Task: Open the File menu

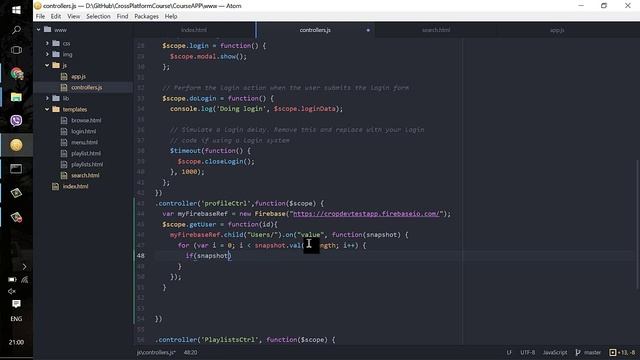Action: point(40,16)
